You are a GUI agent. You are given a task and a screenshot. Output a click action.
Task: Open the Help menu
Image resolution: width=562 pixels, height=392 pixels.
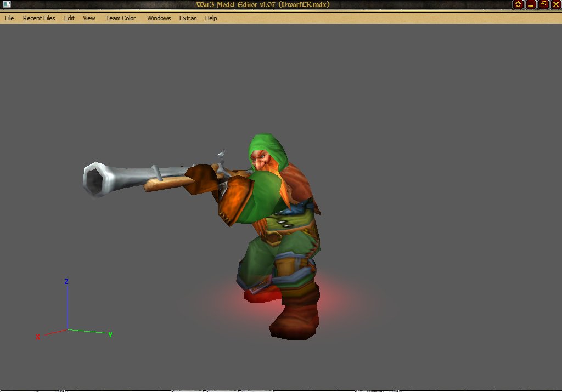point(211,18)
